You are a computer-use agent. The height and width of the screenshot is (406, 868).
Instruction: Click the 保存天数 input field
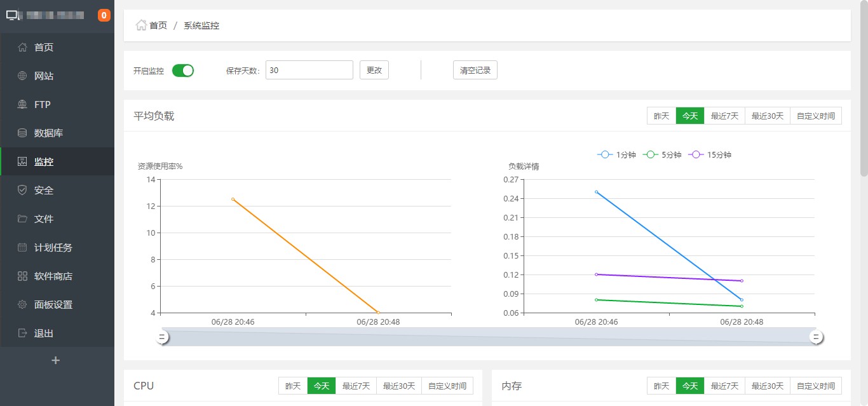[x=309, y=71]
